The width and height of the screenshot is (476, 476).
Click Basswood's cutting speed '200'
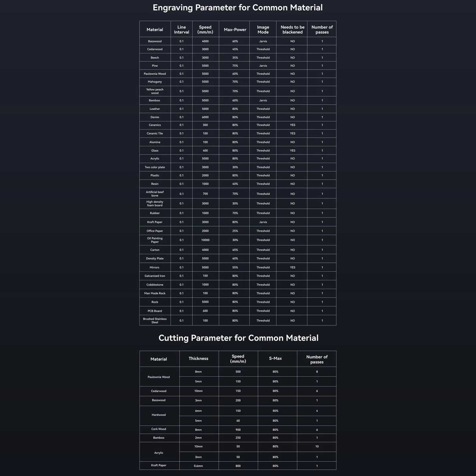point(238,401)
